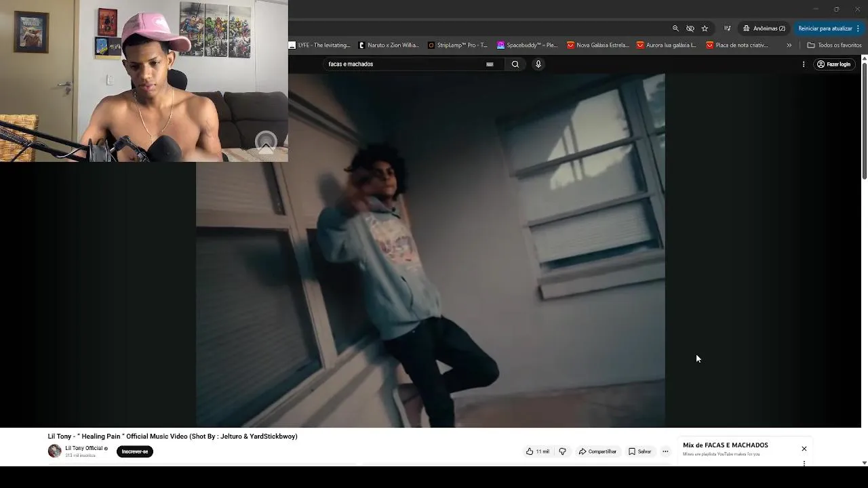The image size is (868, 488).
Task: Click Reiniciar para atualizar button
Action: [x=829, y=28]
